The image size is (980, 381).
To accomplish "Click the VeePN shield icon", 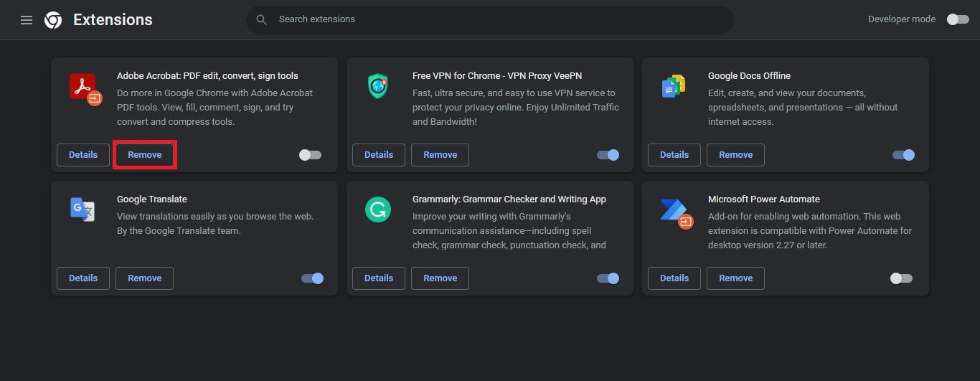I will (x=378, y=86).
